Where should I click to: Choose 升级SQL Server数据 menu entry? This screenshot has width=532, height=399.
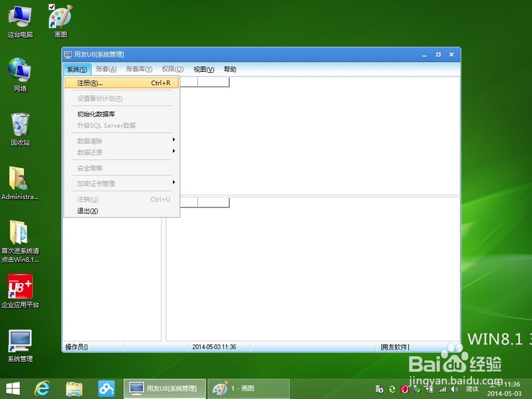[x=122, y=126]
